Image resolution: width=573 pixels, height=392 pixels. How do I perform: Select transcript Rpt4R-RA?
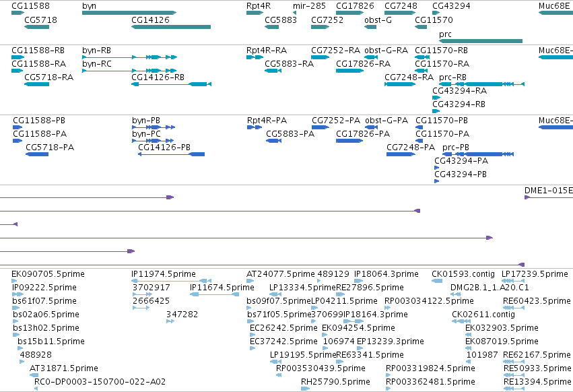[255, 57]
